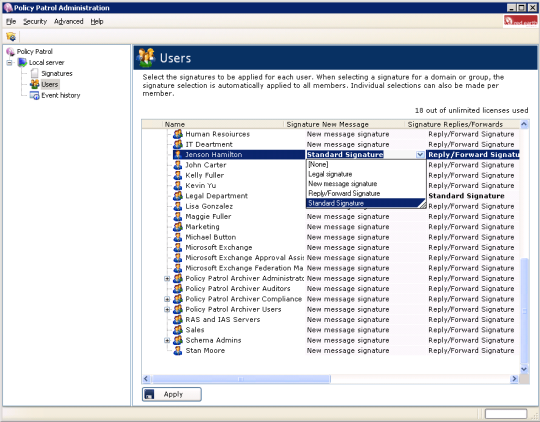Click the Signatures page icon in tree
Image resolution: width=540 pixels, height=422 pixels.
pos(34,73)
